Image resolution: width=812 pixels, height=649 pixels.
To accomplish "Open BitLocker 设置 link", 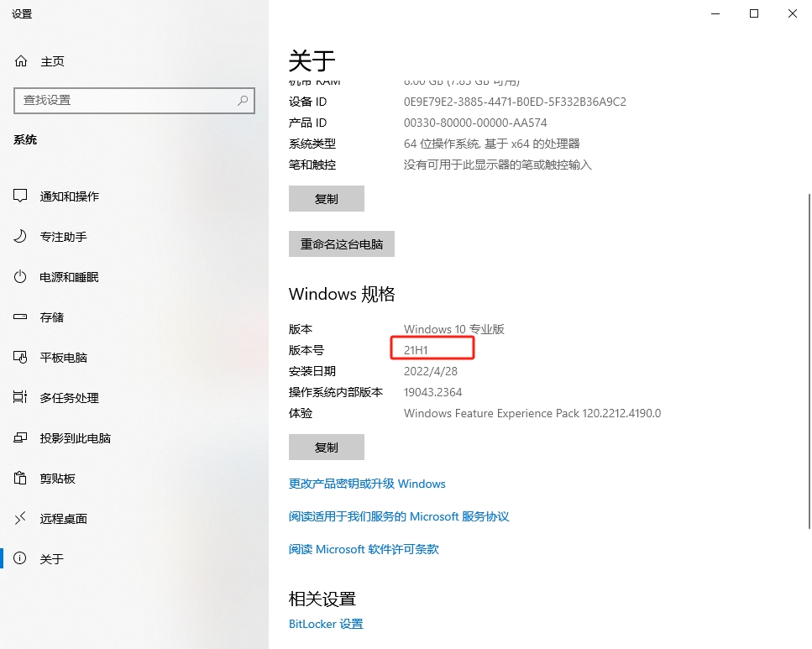I will pyautogui.click(x=326, y=624).
